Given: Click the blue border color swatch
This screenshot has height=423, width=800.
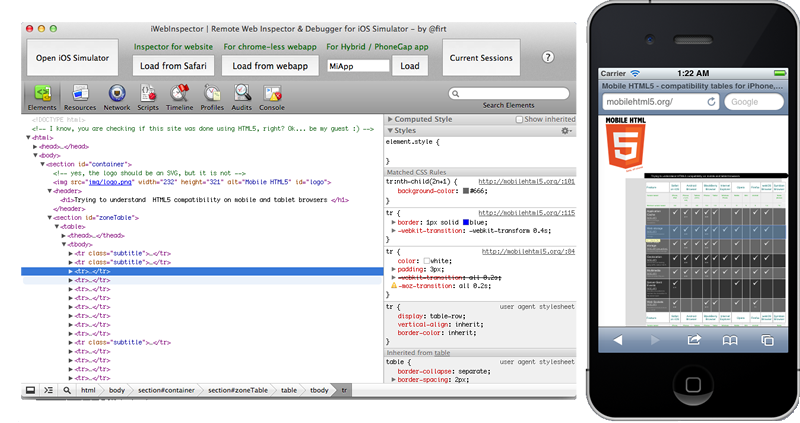Looking at the screenshot, I should point(466,222).
